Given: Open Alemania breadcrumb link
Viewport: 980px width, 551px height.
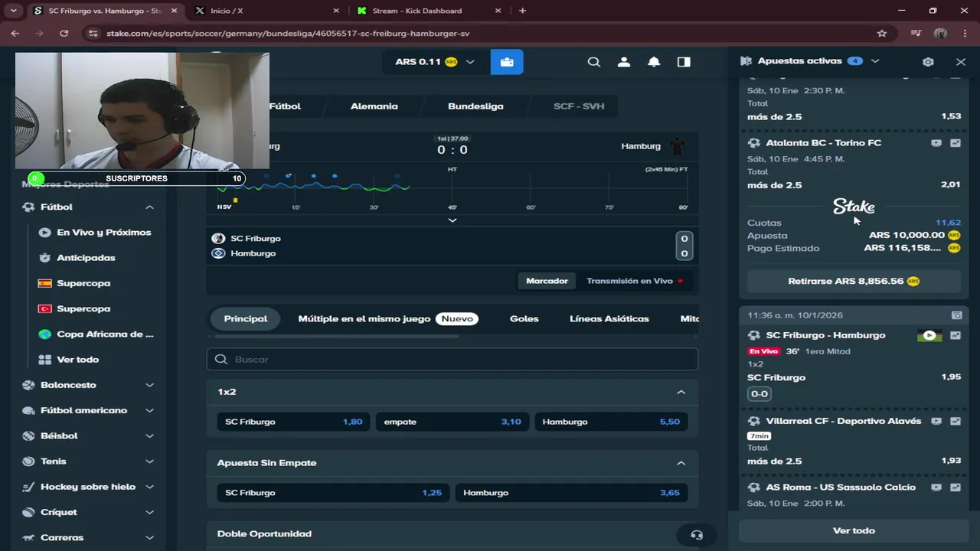Looking at the screenshot, I should click(374, 106).
